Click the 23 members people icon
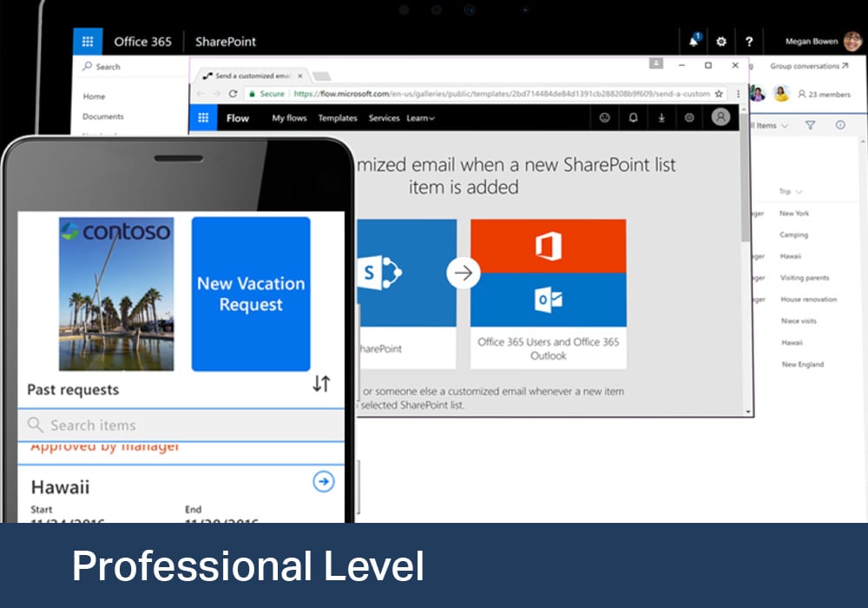This screenshot has height=608, width=868. point(801,94)
